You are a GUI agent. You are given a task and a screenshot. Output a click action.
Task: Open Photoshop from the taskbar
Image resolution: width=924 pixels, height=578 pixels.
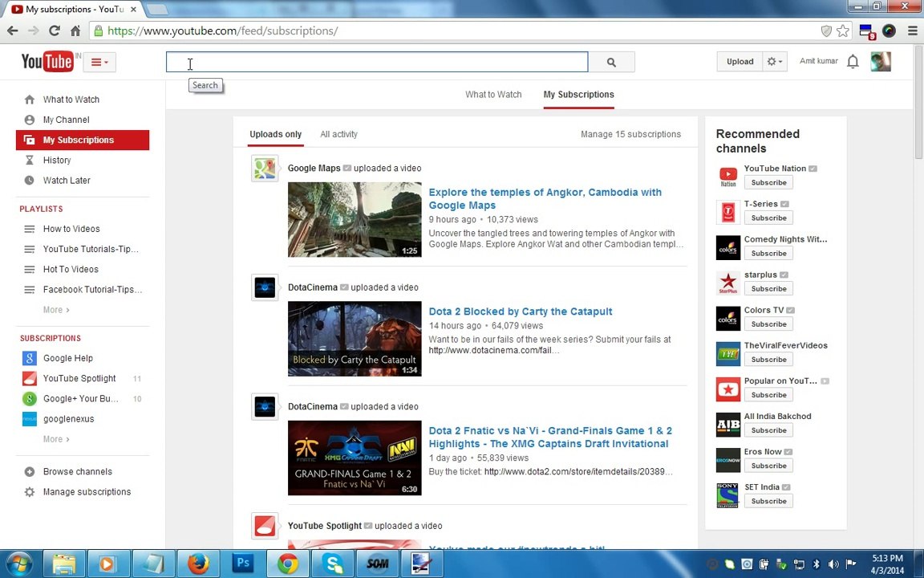click(x=243, y=564)
